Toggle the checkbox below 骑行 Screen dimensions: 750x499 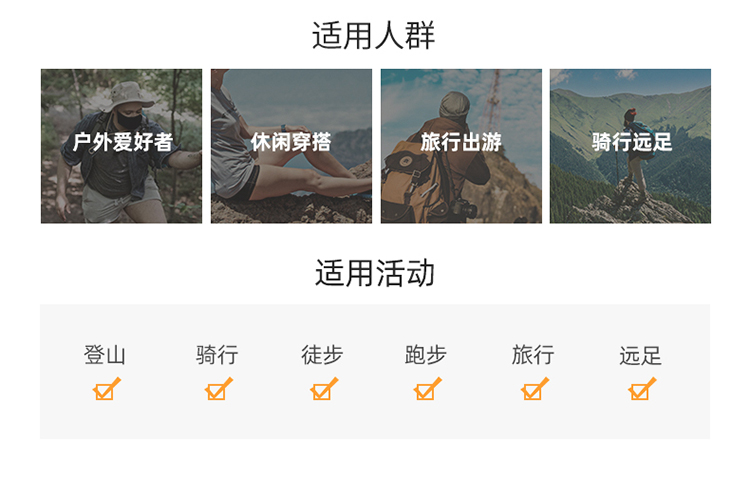219,389
